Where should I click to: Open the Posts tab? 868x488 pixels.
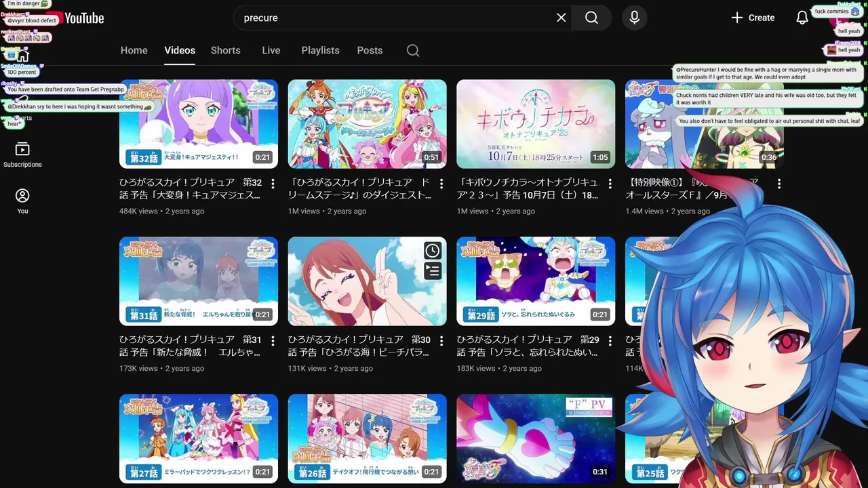[x=370, y=50]
